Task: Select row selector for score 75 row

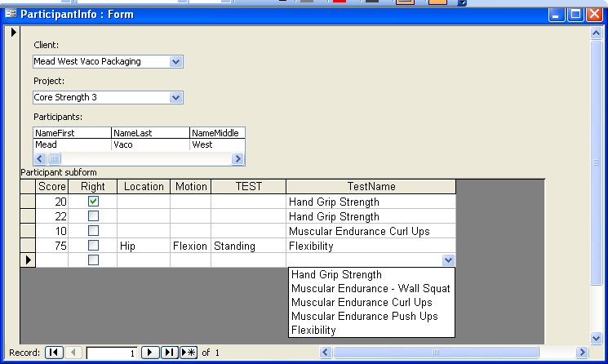Action: [28, 246]
